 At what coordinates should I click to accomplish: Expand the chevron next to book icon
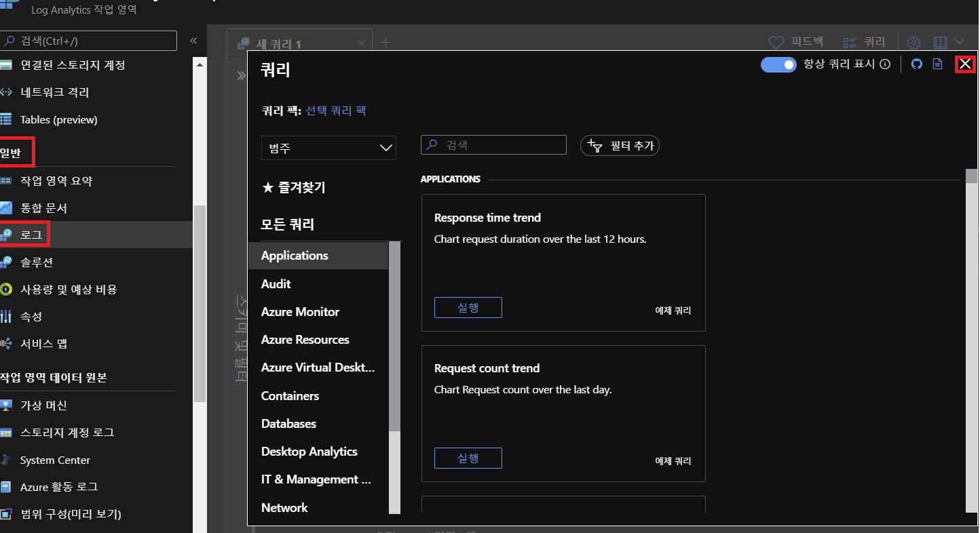[x=959, y=42]
